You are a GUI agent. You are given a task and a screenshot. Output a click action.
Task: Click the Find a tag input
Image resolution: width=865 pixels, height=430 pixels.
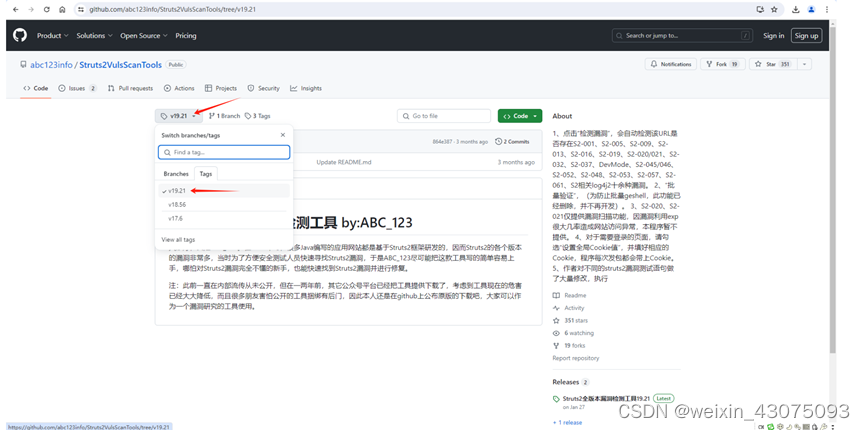224,152
